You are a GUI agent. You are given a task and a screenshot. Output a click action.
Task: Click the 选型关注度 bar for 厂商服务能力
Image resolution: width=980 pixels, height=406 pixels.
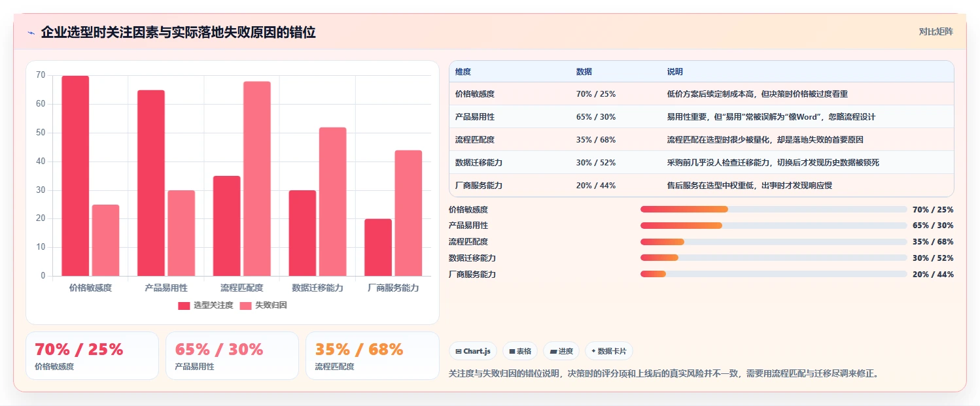(378, 247)
